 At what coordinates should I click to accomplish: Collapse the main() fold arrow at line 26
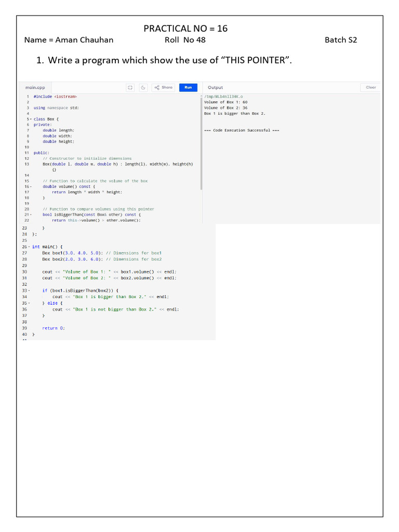30,247
